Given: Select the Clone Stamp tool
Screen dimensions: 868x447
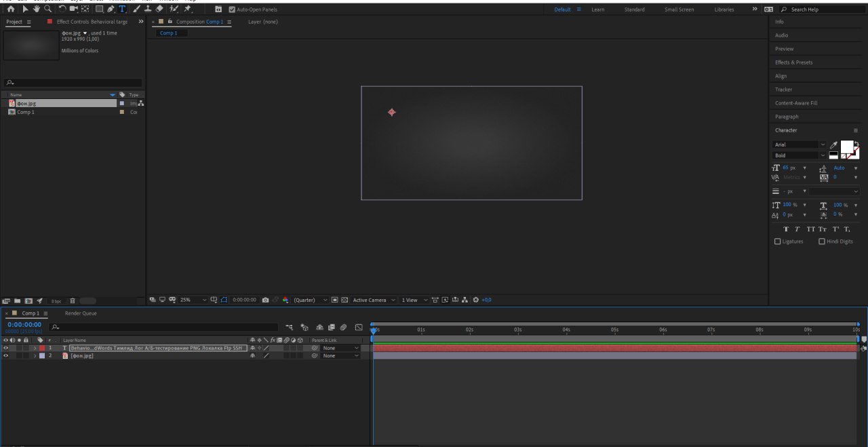Looking at the screenshot, I should tap(148, 9).
